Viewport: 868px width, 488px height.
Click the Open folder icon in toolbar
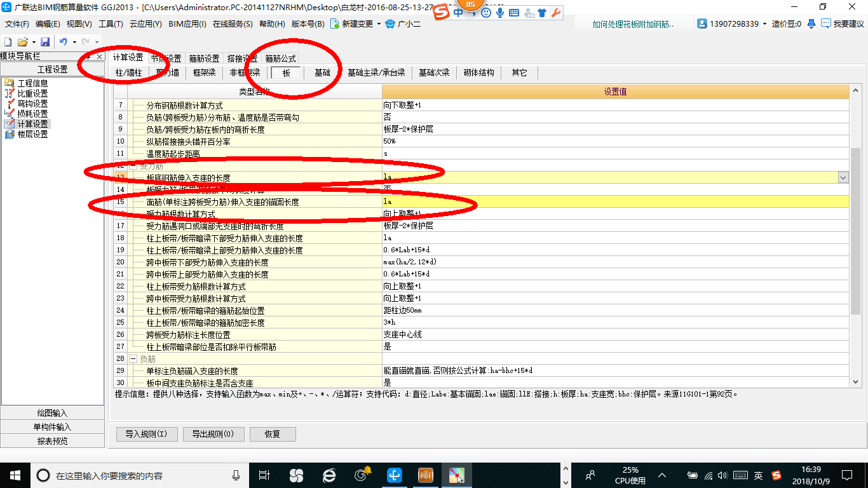[x=22, y=42]
